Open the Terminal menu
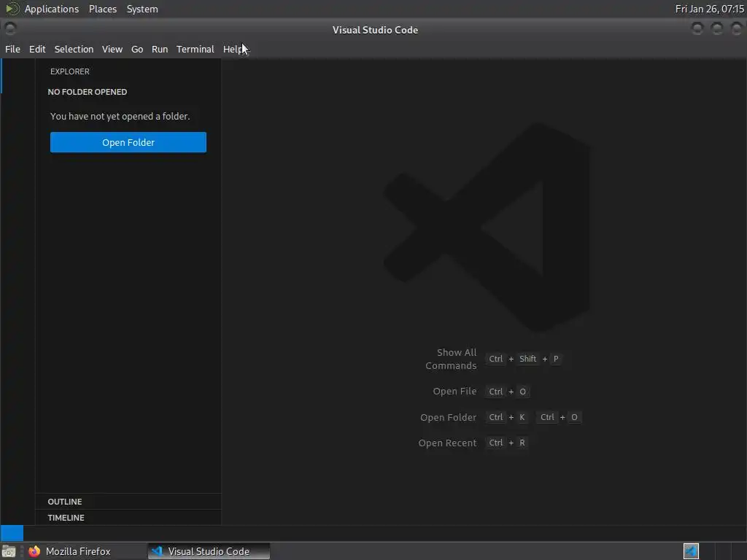The width and height of the screenshot is (747, 560). click(x=196, y=49)
